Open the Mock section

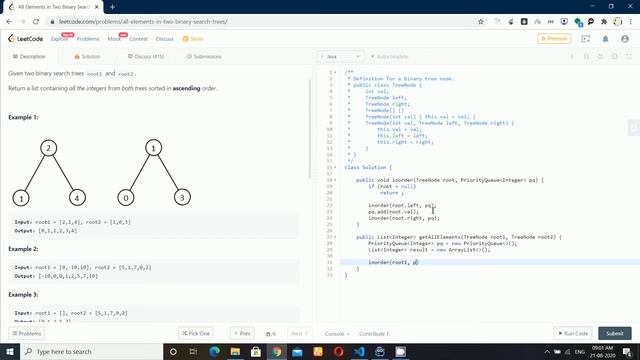[x=114, y=39]
